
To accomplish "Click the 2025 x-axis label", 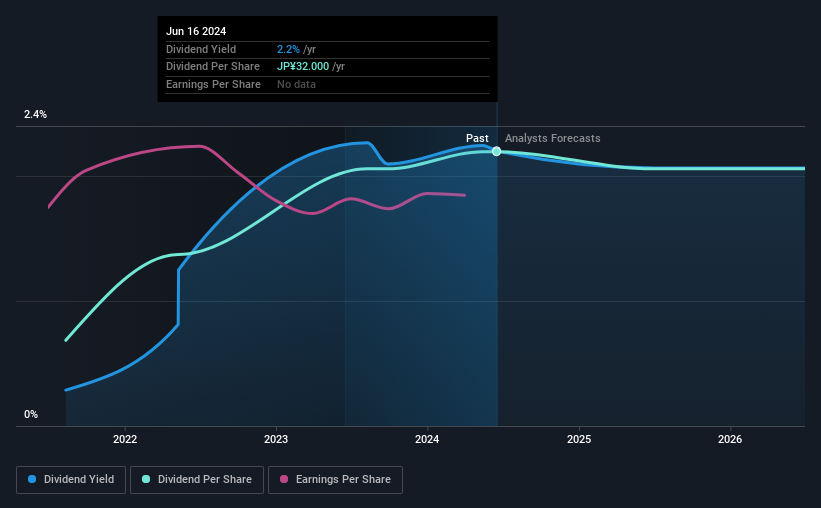I will 579,439.
